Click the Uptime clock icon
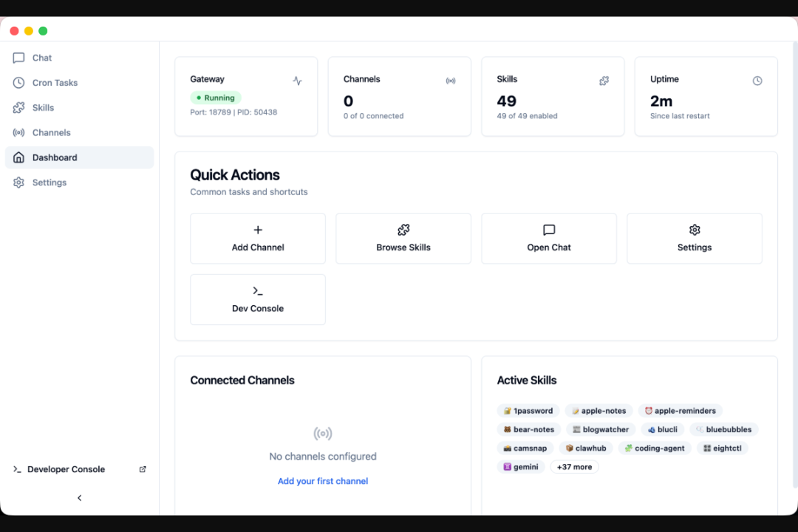The height and width of the screenshot is (532, 798). click(x=757, y=81)
